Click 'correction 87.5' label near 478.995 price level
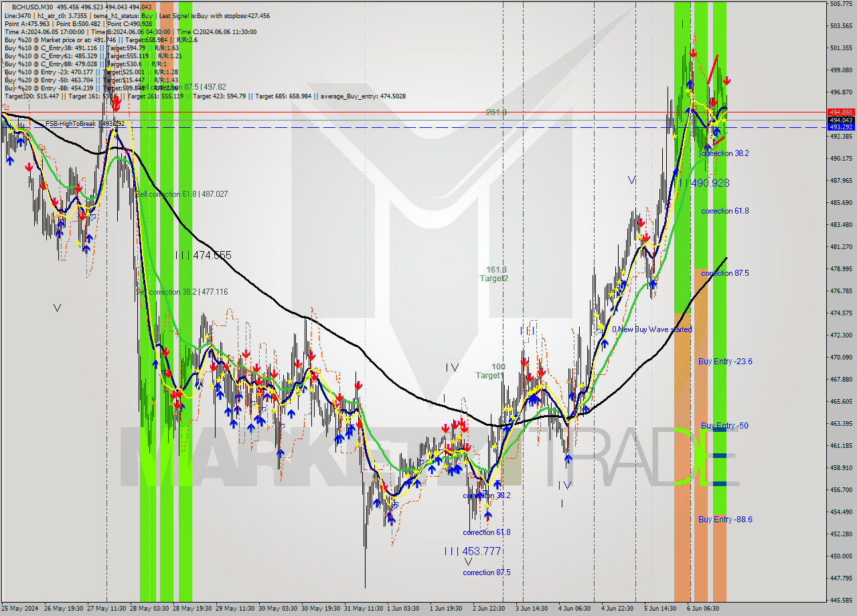The width and height of the screenshot is (857, 616). [x=725, y=273]
